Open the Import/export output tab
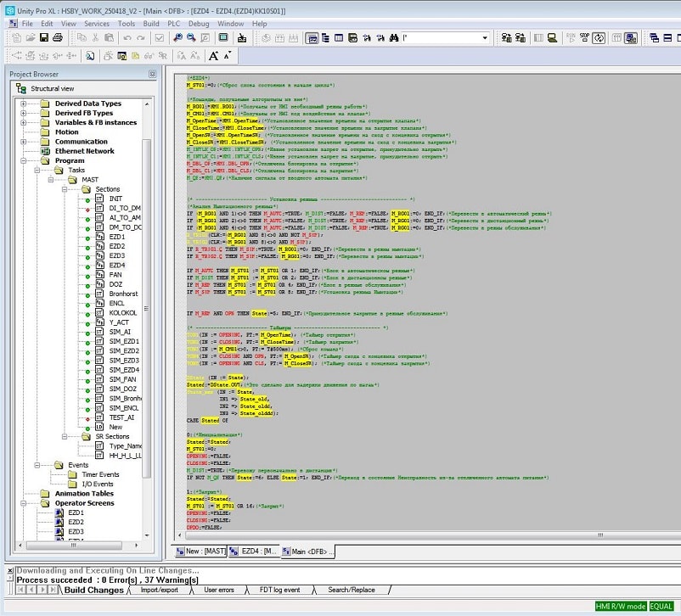 click(160, 590)
